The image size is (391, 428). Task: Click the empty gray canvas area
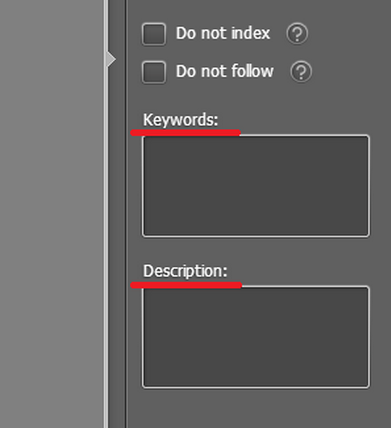click(x=52, y=214)
